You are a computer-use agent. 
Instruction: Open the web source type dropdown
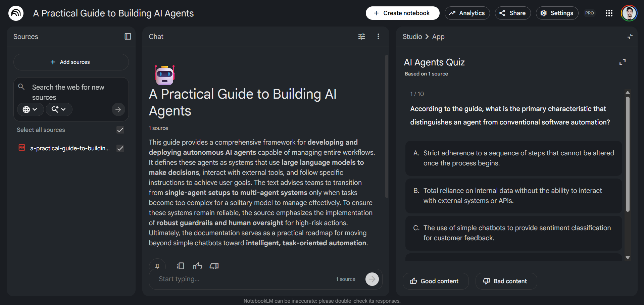click(30, 109)
